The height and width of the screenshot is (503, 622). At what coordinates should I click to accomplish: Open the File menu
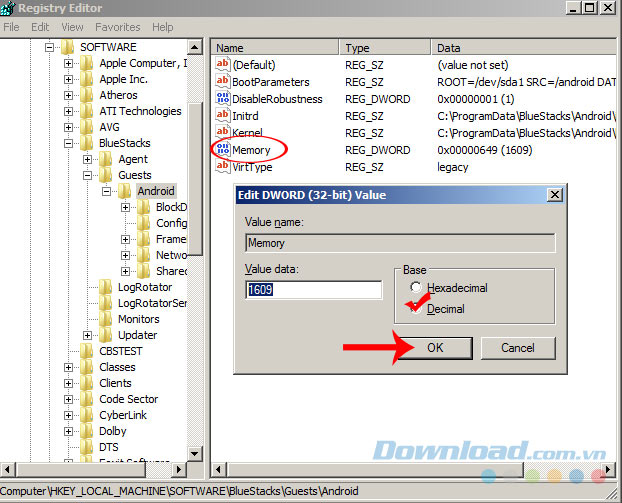pos(11,27)
